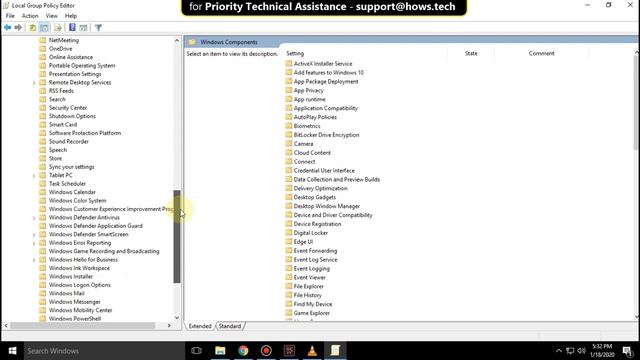Click the Camera folder icon
This screenshot has height=360, width=640.
click(x=289, y=144)
